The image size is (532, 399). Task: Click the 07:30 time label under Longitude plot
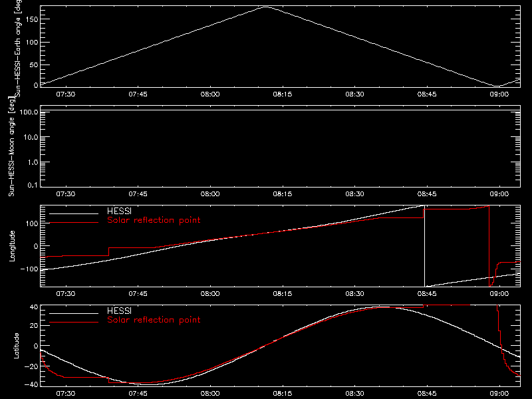click(65, 294)
